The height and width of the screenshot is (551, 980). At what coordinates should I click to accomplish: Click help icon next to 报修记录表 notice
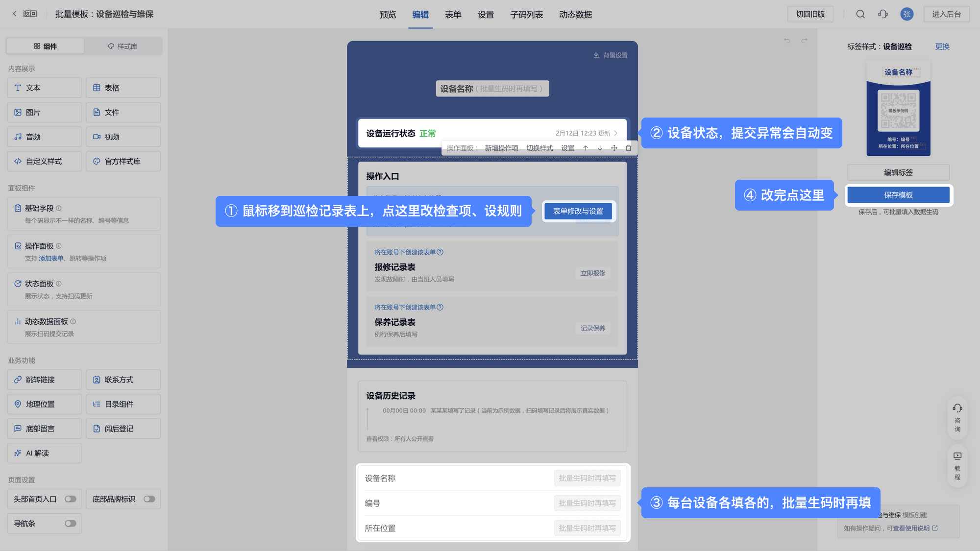pyautogui.click(x=440, y=252)
